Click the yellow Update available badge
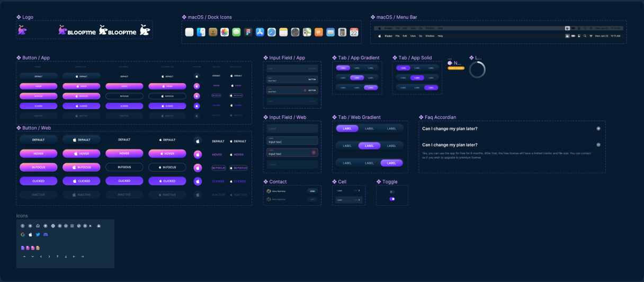 click(x=456, y=68)
